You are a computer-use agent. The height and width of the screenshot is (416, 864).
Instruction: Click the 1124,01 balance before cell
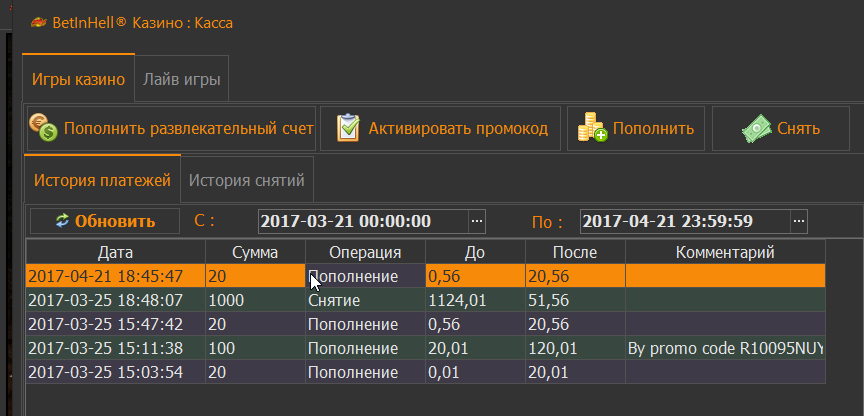(x=475, y=300)
